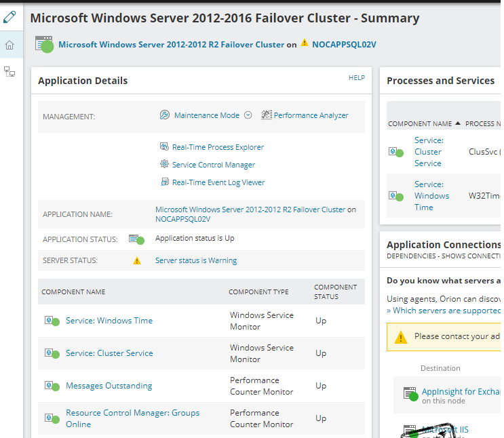This screenshot has width=504, height=438.
Task: Click Failover Cluster application link in header
Action: pyautogui.click(x=172, y=44)
